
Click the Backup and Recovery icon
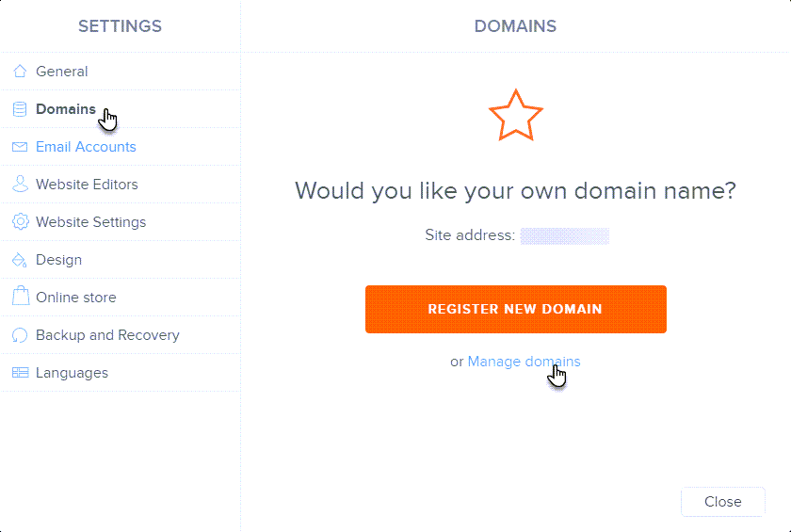(x=20, y=335)
